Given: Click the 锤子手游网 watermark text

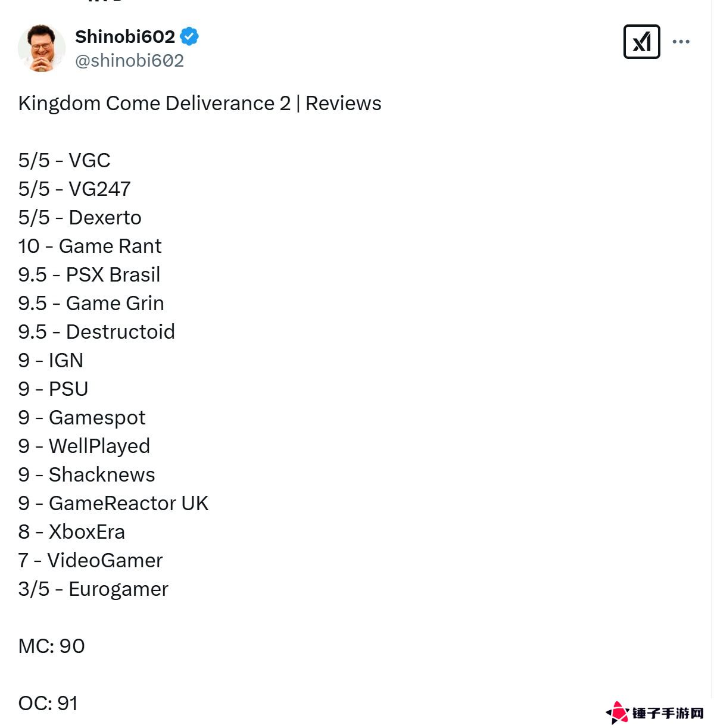Looking at the screenshot, I should (668, 713).
